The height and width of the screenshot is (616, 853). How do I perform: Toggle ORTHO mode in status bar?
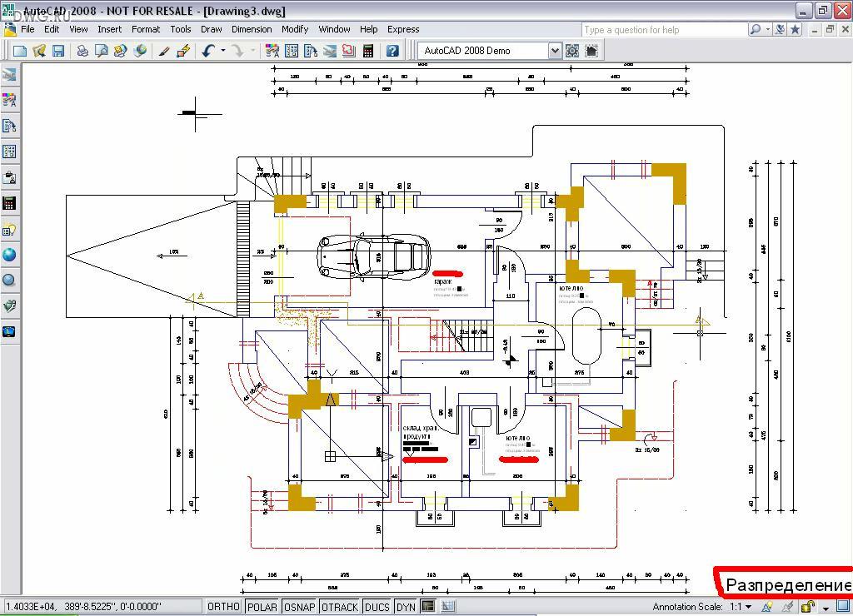(223, 607)
